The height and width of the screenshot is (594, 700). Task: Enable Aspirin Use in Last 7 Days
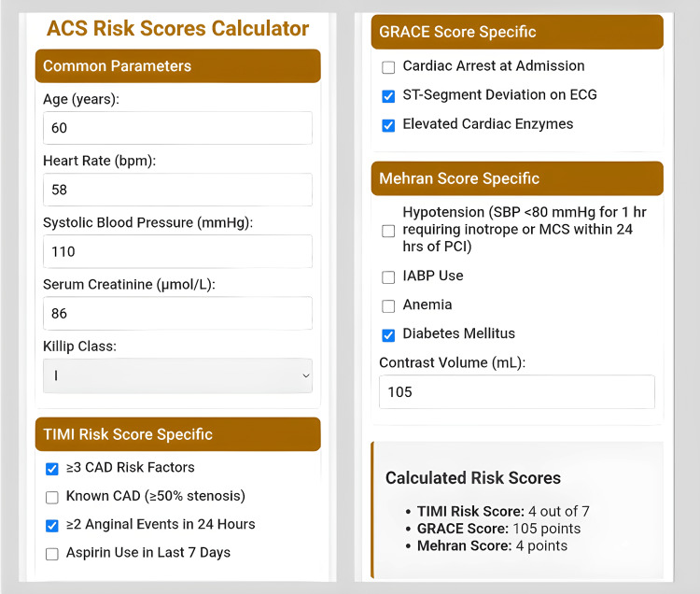52,554
